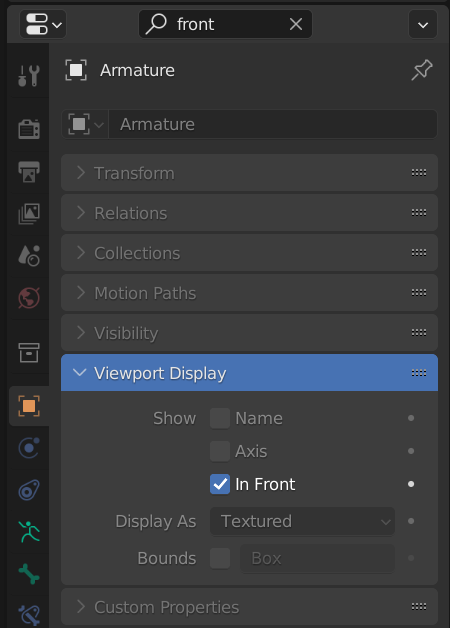The width and height of the screenshot is (450, 628).
Task: Open the Render properties tab
Action: pyautogui.click(x=29, y=129)
